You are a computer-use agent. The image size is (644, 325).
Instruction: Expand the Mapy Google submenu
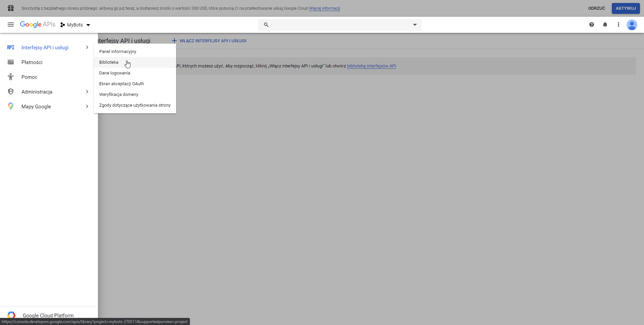87,106
